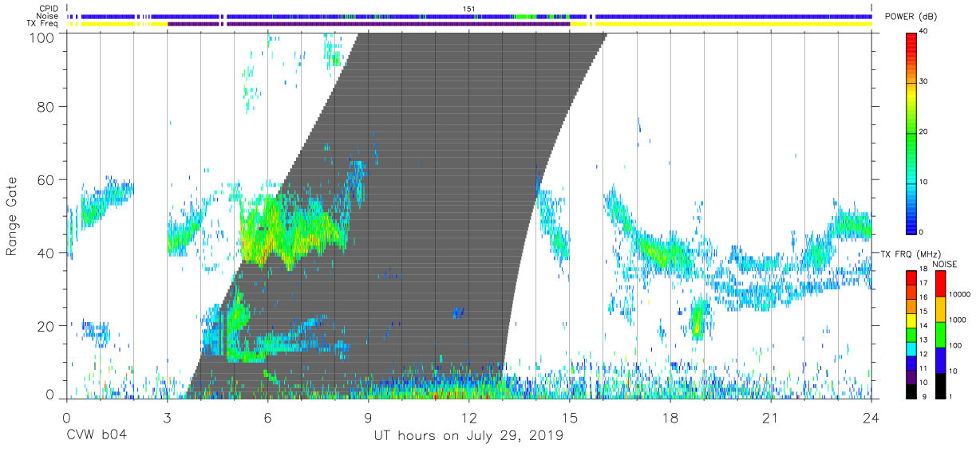Click the "40" tick on the power scale

tap(924, 32)
